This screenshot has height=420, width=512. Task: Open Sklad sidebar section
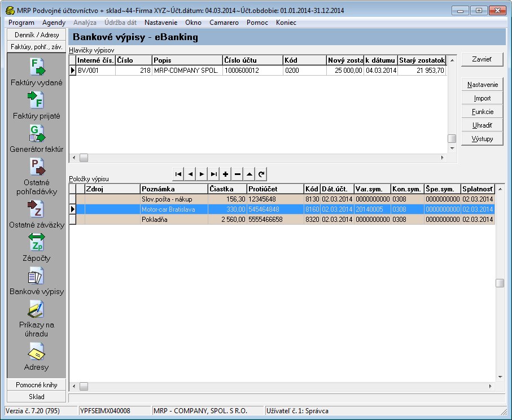point(37,396)
